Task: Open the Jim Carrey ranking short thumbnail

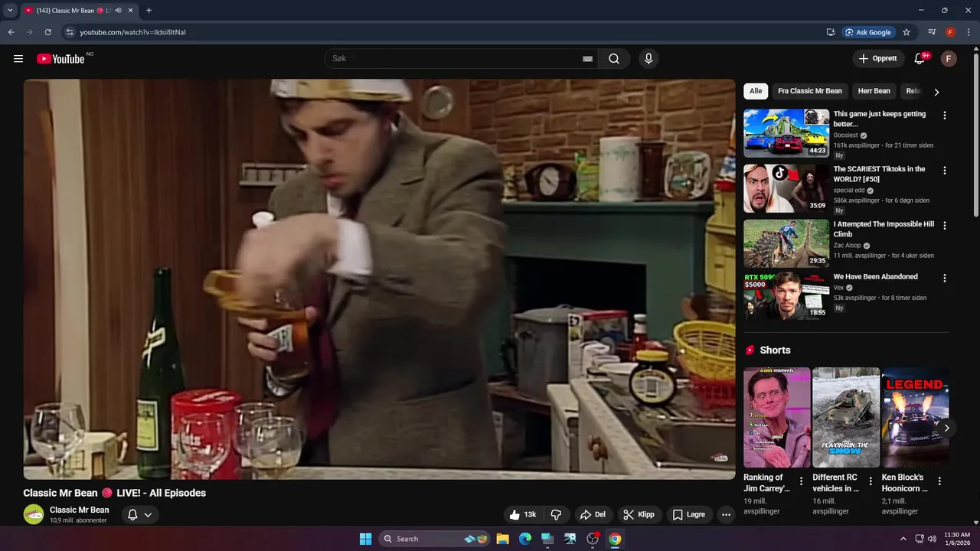Action: coord(777,417)
